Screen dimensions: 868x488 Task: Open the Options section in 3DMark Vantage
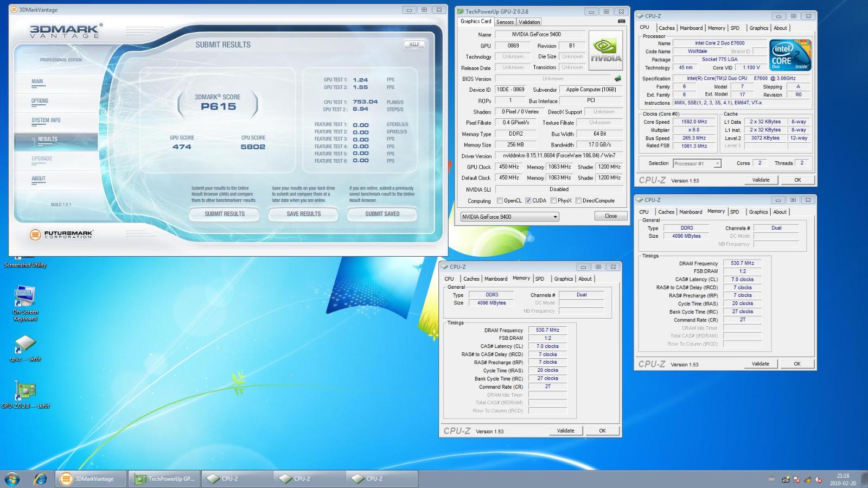40,101
